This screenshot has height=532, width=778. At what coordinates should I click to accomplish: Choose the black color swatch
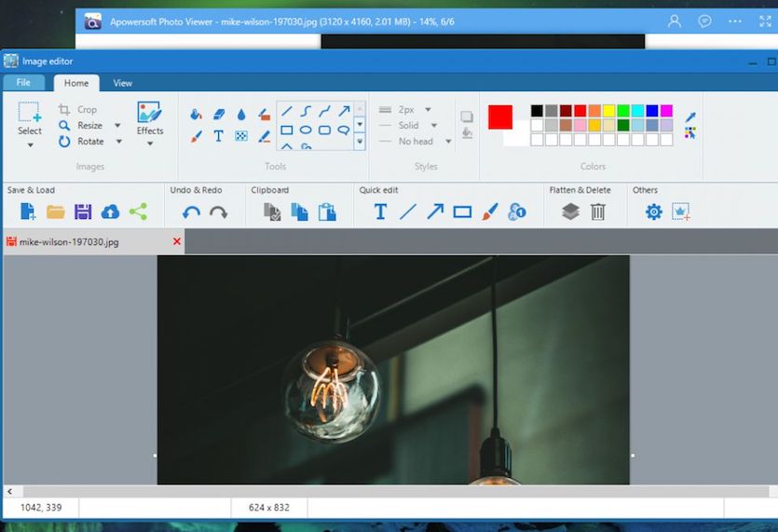point(537,111)
